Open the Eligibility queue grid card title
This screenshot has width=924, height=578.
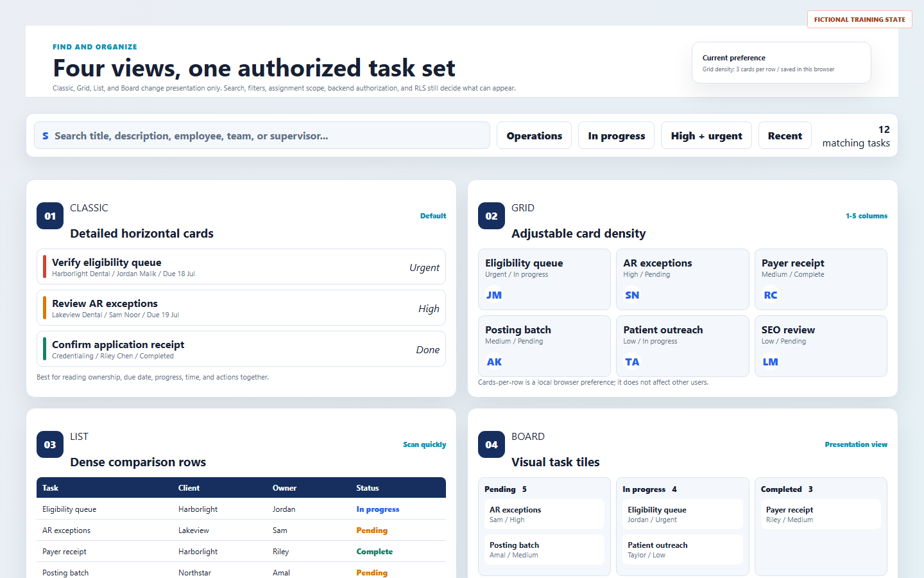tap(524, 263)
